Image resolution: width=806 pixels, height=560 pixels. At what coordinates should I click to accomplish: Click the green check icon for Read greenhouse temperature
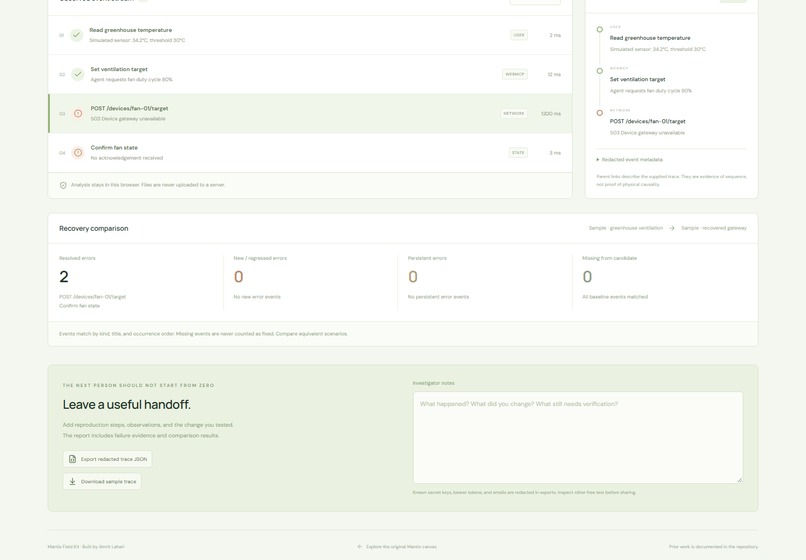point(77,35)
